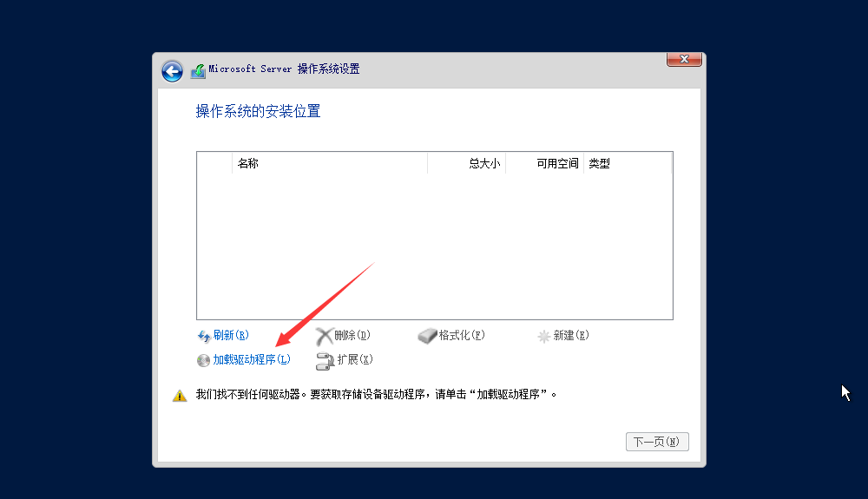Choose the 格式化(F) format option
The image size is (868, 499).
(x=461, y=335)
